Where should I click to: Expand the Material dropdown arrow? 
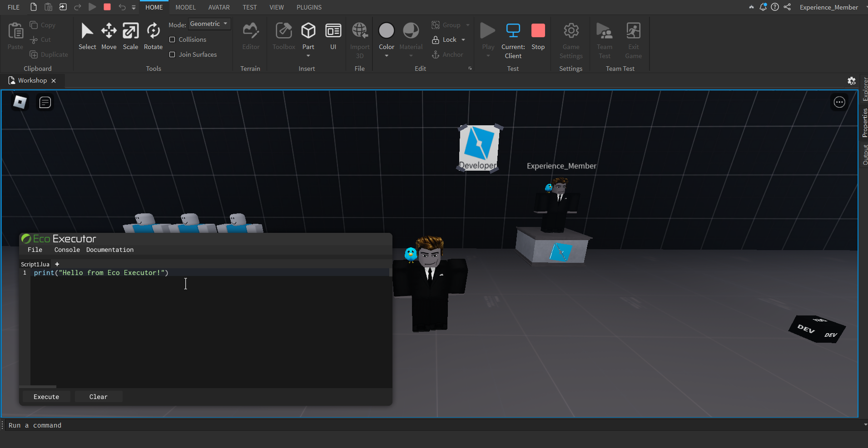pyautogui.click(x=411, y=56)
